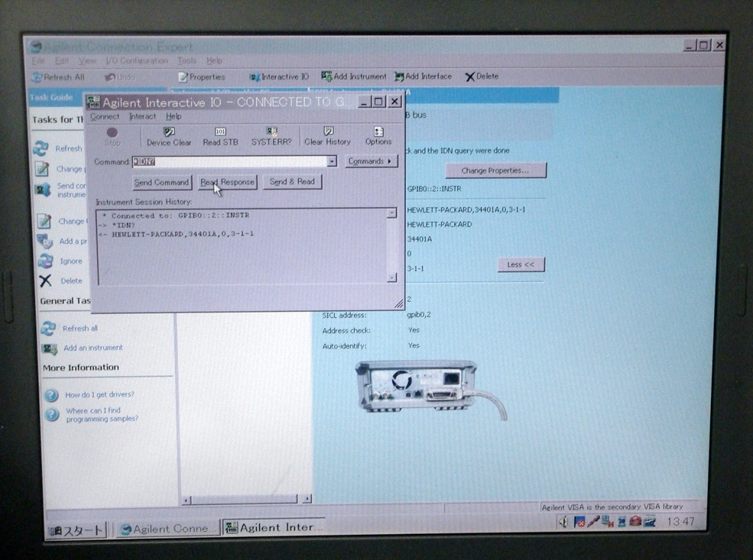The width and height of the screenshot is (753, 560).
Task: Query SYST:ERR? via its toolbar icon
Action: [271, 137]
